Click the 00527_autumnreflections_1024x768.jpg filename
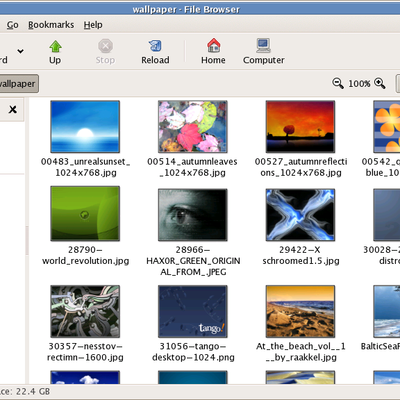The image size is (400, 400). coord(301,167)
